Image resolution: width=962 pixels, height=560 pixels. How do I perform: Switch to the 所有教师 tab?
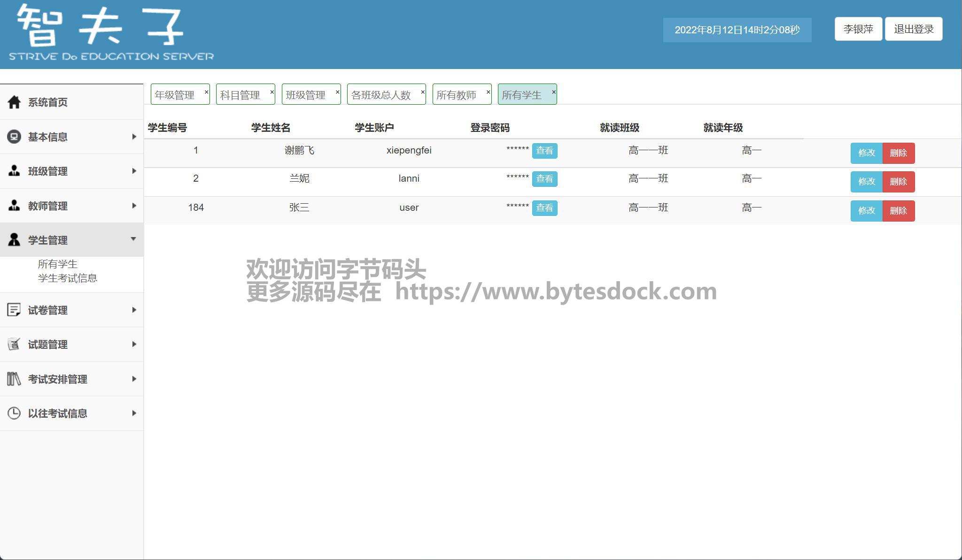click(456, 95)
